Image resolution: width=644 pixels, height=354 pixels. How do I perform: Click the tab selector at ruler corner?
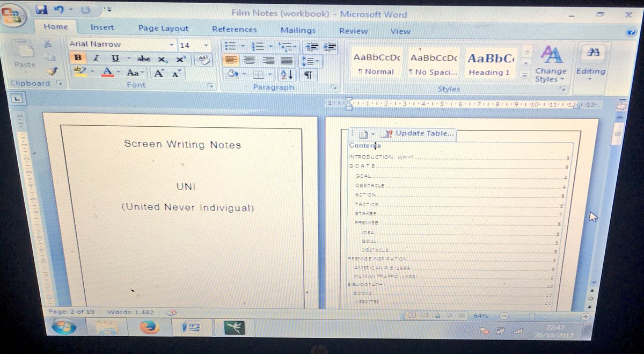pyautogui.click(x=18, y=97)
